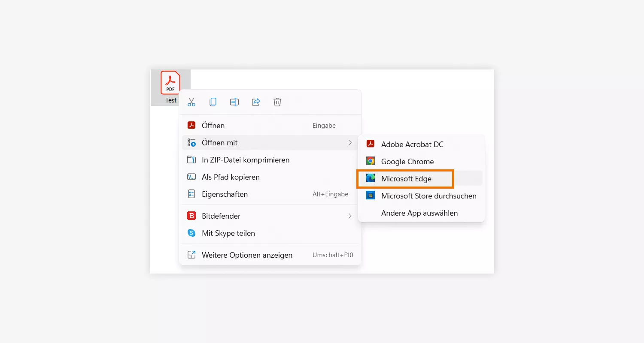Click the Umschalt+F10 shortcut text
Image resolution: width=644 pixels, height=343 pixels.
pos(333,255)
